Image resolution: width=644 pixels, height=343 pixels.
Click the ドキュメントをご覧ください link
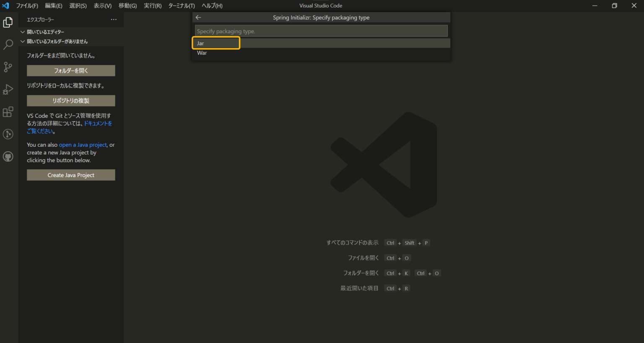tap(97, 123)
